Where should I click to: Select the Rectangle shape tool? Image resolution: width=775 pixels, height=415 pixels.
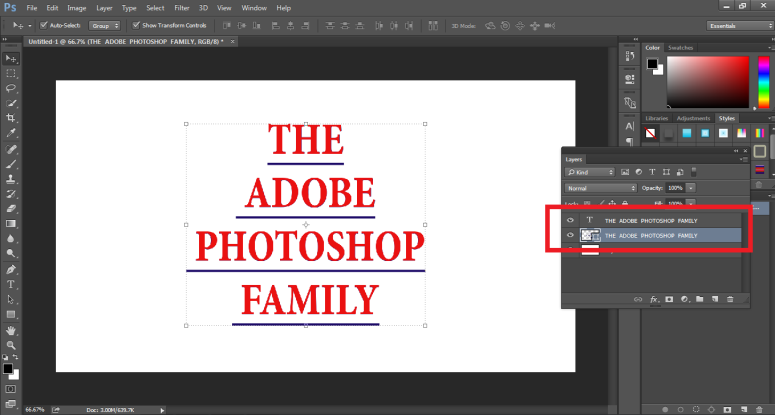(11, 314)
